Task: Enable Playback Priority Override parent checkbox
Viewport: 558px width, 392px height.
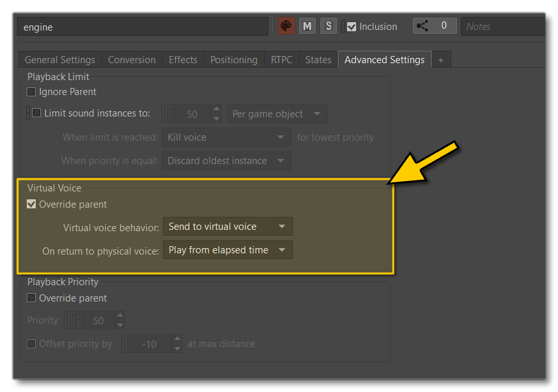Action: click(x=31, y=298)
